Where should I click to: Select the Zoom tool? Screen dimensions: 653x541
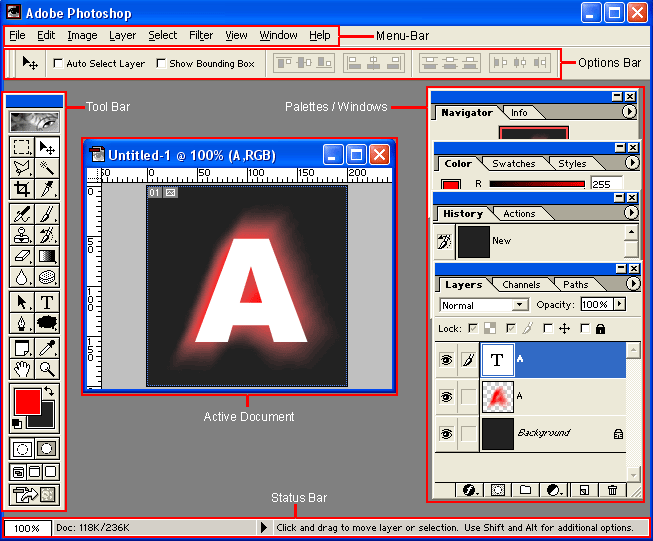click(x=47, y=369)
